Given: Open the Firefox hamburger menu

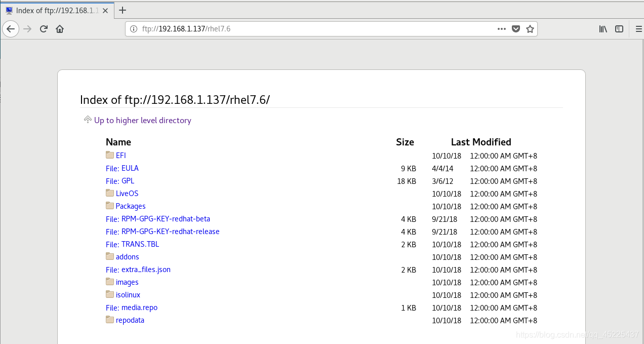Looking at the screenshot, I should (638, 29).
